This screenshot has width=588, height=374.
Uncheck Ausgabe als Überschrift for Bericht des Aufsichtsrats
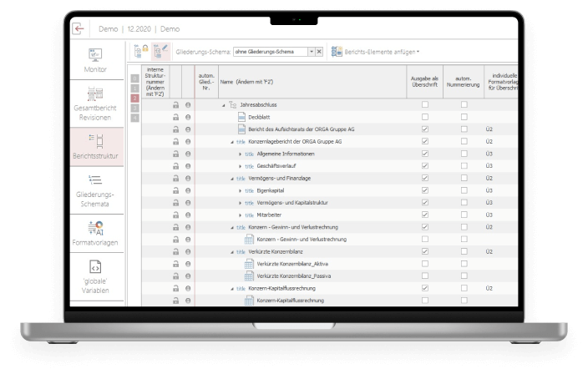[425, 129]
